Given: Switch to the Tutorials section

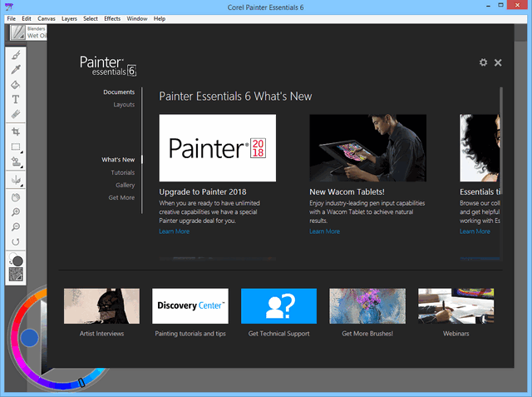Looking at the screenshot, I should 123,172.
